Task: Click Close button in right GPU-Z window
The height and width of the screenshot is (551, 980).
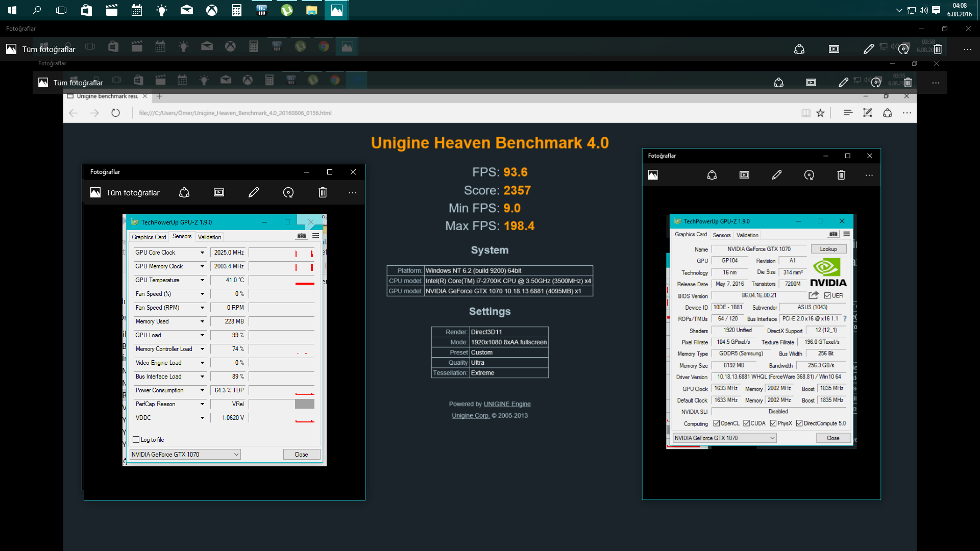Action: (833, 438)
